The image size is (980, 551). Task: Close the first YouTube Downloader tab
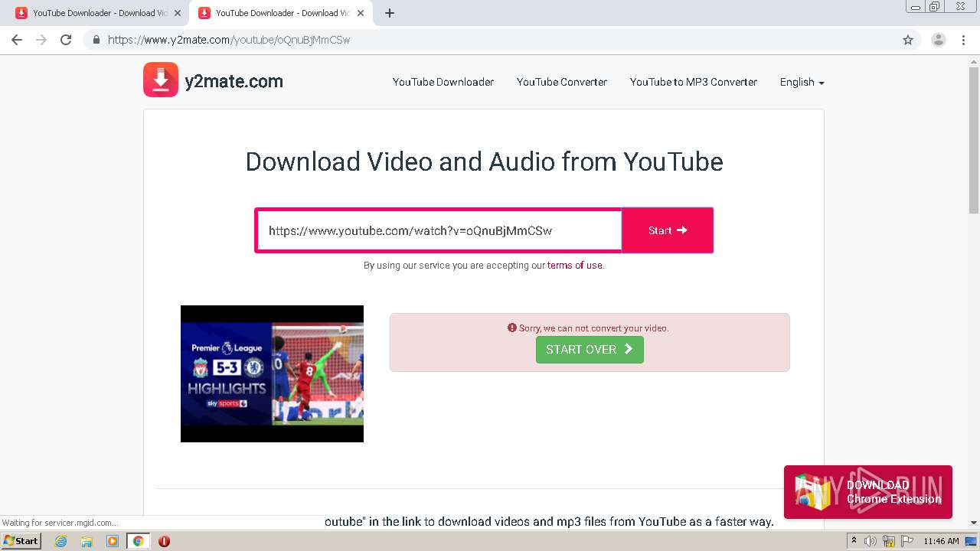[178, 13]
